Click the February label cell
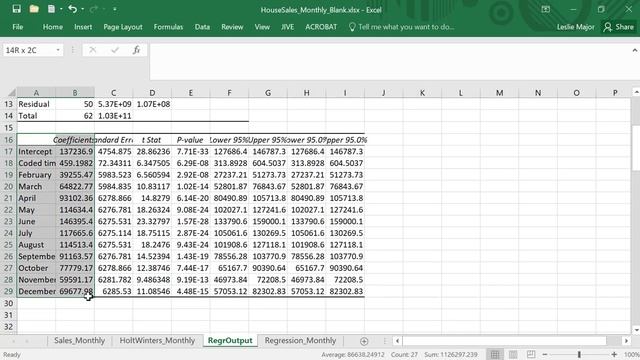 [36, 175]
